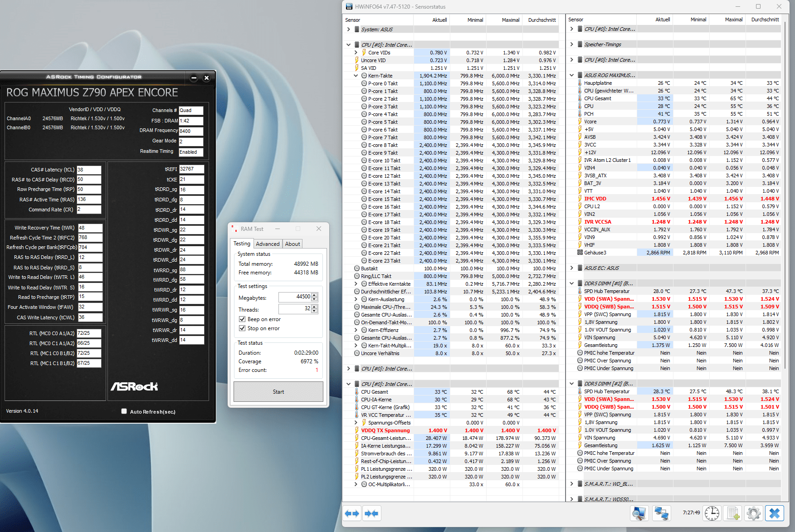
Task: Click the Durchschnitt column header on left pane
Action: (541, 20)
